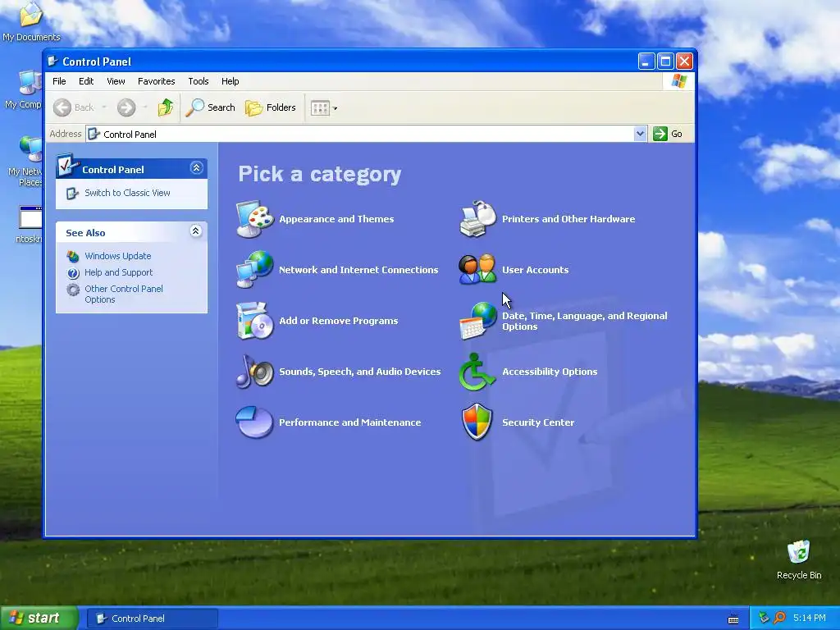Click the Switch to Classic View icon

point(72,193)
